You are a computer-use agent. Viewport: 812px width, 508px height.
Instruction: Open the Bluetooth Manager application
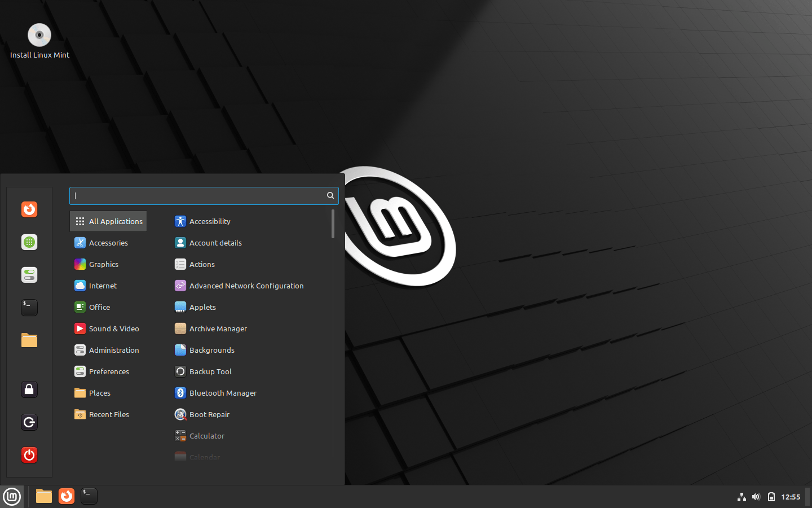[223, 393]
